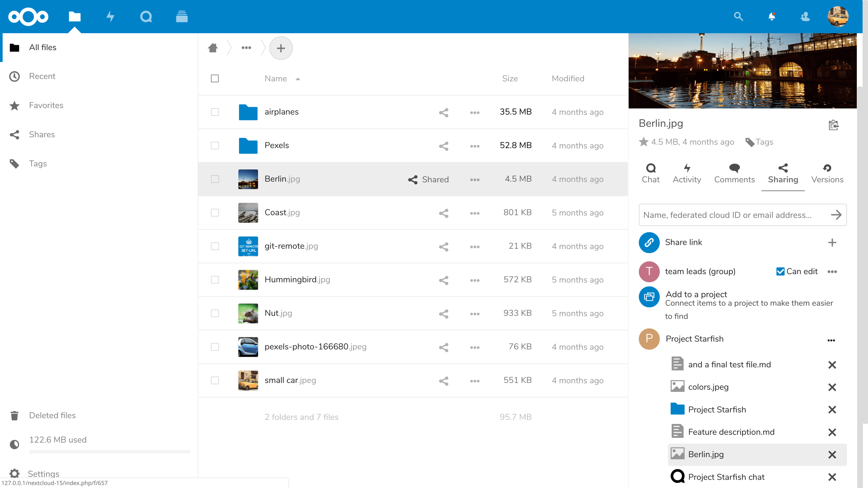This screenshot has height=488, width=868.
Task: Open the contacts menu icon
Action: pyautogui.click(x=805, y=16)
